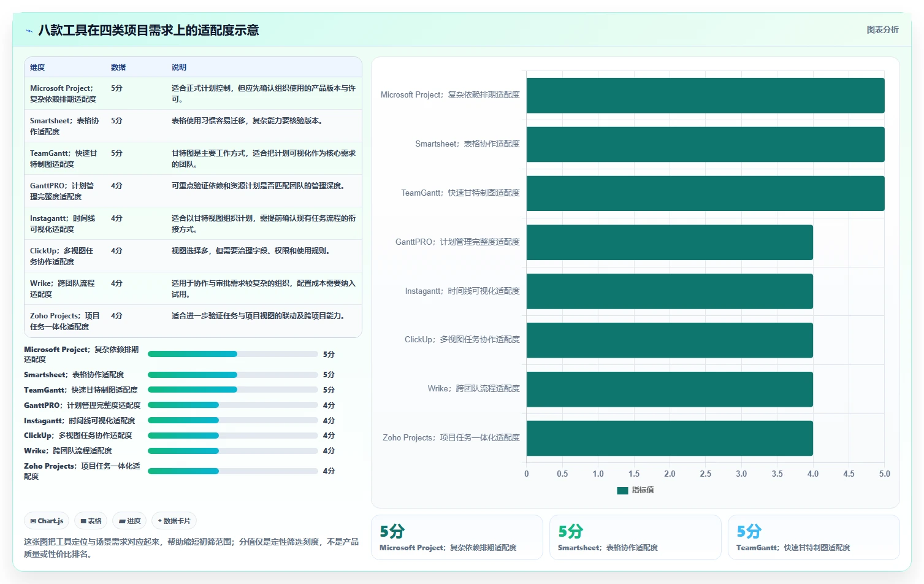Click the Instagantt chart bar
This screenshot has width=924, height=584.
click(x=670, y=291)
